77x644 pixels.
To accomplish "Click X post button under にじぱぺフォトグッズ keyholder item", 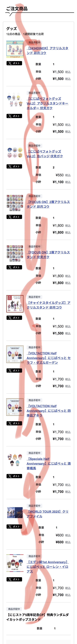I will pos(14,116).
